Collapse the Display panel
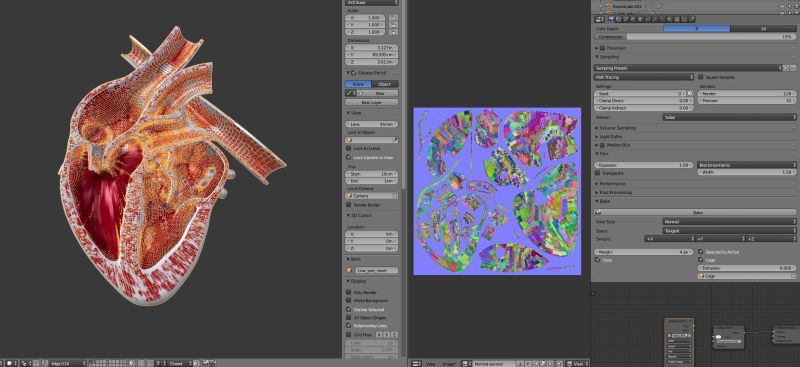Screen dimensions: 800x367 point(359,281)
